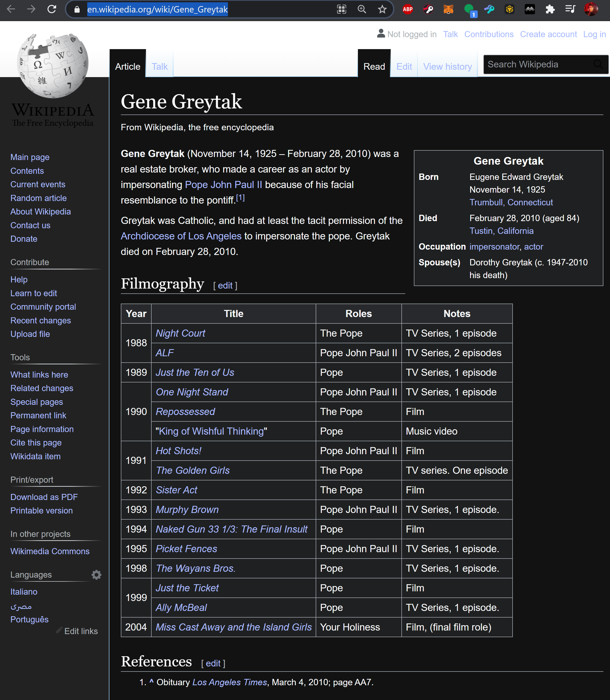Screen dimensions: 610x700
Task: Click the user icon beside Not logged in
Action: click(x=381, y=33)
